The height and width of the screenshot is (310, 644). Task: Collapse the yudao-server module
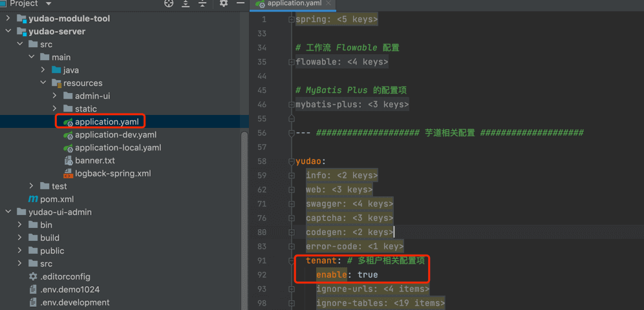[8, 32]
